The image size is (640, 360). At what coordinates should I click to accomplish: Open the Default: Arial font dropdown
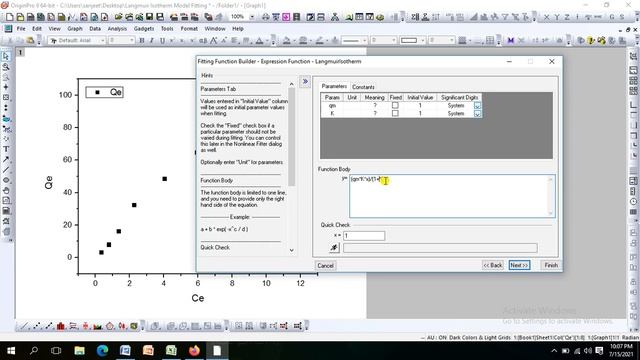tap(102, 40)
